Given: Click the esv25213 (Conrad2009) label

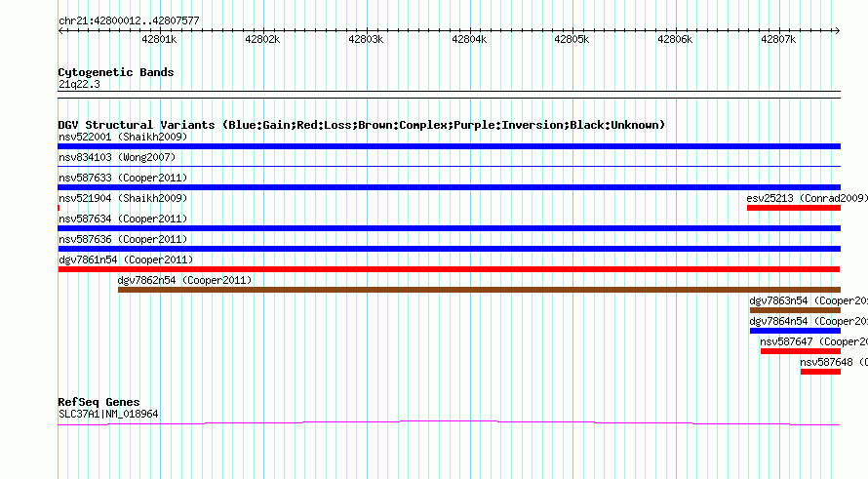Looking at the screenshot, I should pyautogui.click(x=807, y=198).
